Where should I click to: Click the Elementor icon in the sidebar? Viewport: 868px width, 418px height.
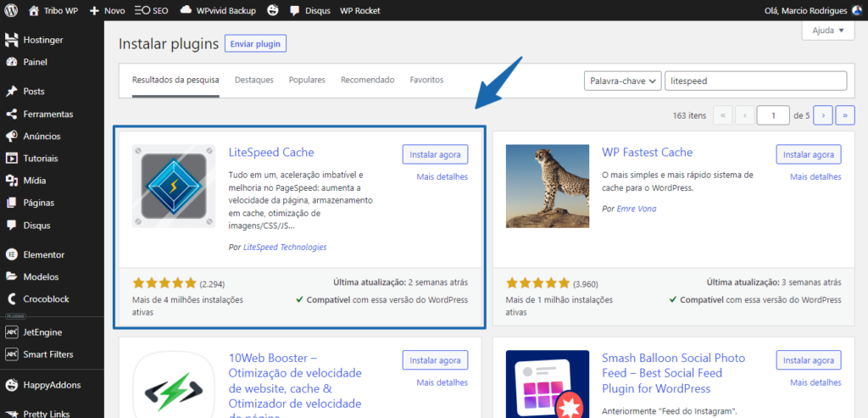click(12, 254)
